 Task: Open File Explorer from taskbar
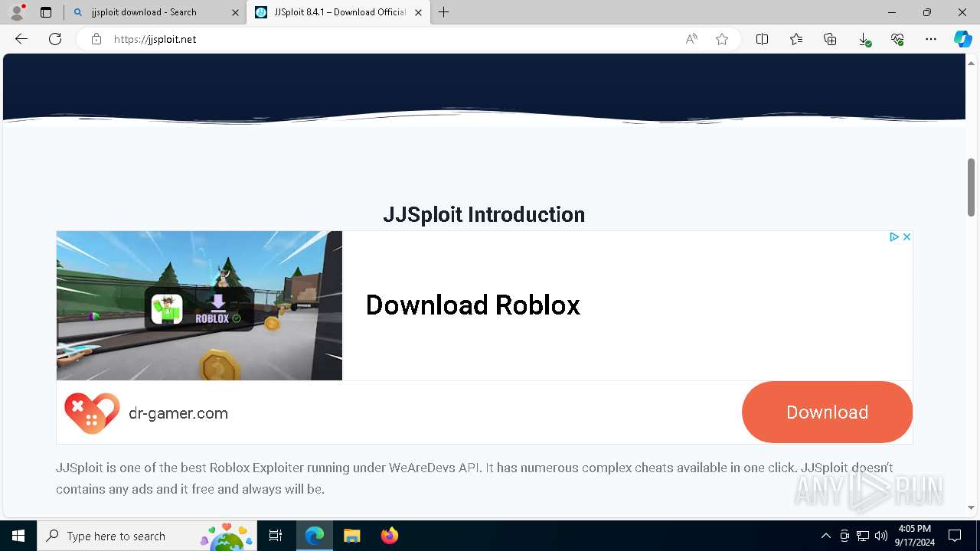tap(351, 536)
